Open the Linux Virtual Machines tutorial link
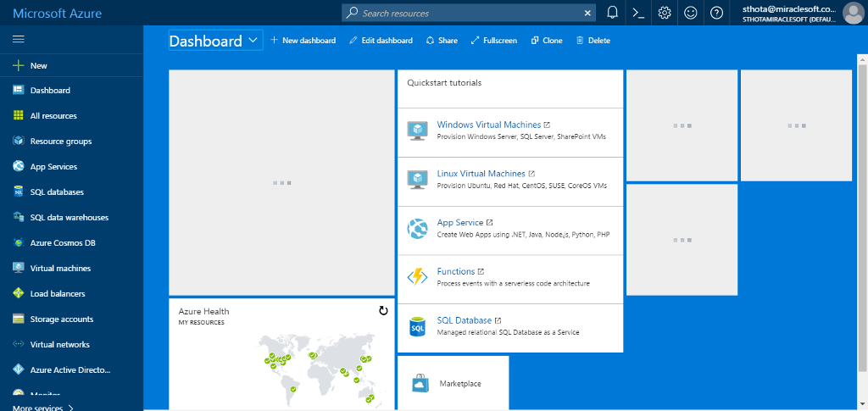Image resolution: width=868 pixels, height=411 pixels. (x=481, y=173)
